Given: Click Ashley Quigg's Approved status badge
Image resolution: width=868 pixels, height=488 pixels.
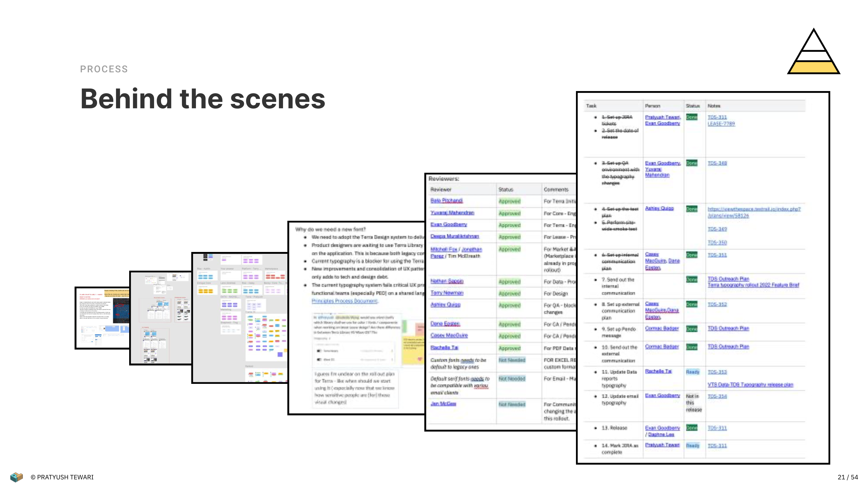Looking at the screenshot, I should [x=509, y=306].
